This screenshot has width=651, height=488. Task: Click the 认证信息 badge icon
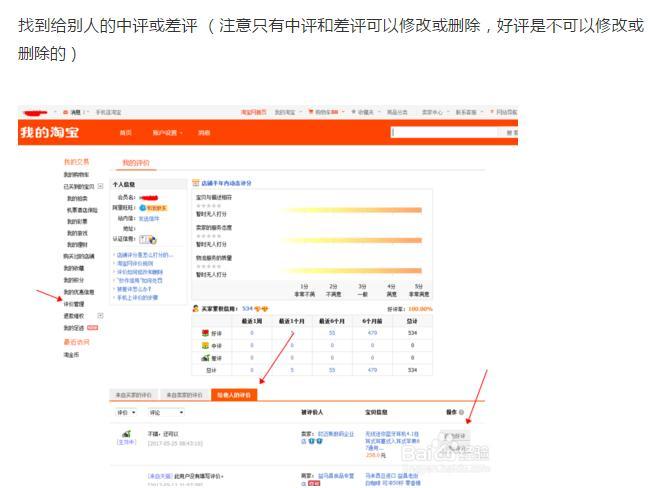pyautogui.click(x=148, y=240)
